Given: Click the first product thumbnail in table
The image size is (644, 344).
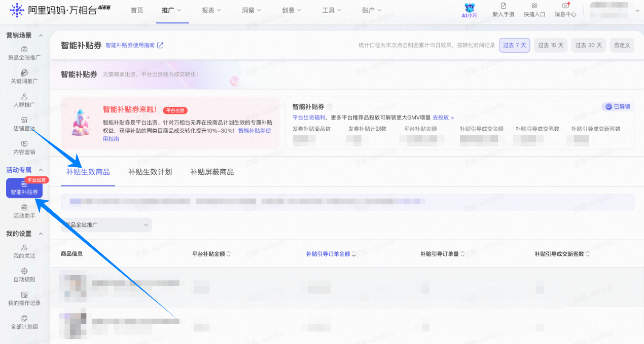Looking at the screenshot, I should pyautogui.click(x=73, y=287).
